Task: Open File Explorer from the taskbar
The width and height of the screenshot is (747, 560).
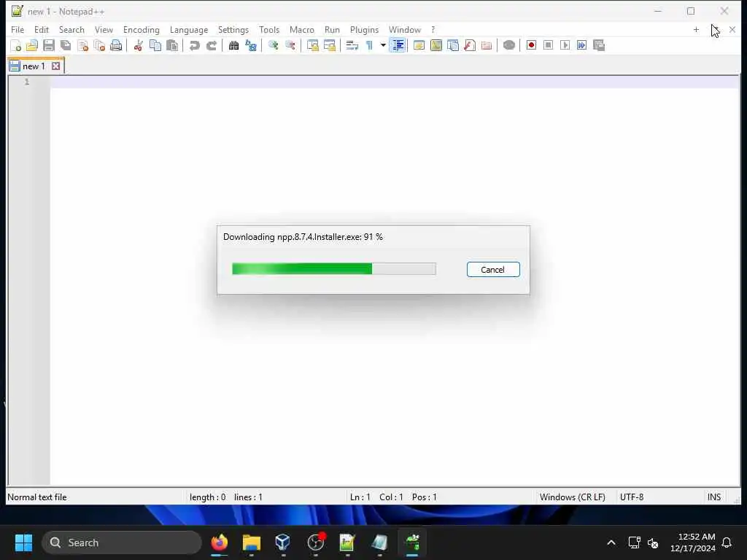Action: [x=252, y=542]
